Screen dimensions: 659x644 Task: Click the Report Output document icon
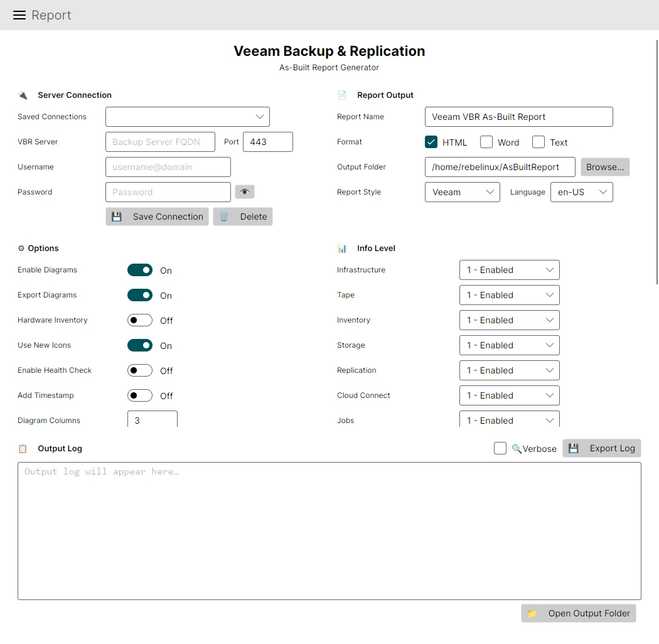[x=341, y=95]
